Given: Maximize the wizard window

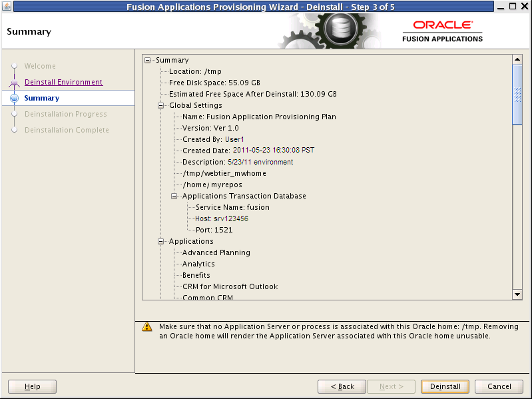Looking at the screenshot, I should (513, 6).
